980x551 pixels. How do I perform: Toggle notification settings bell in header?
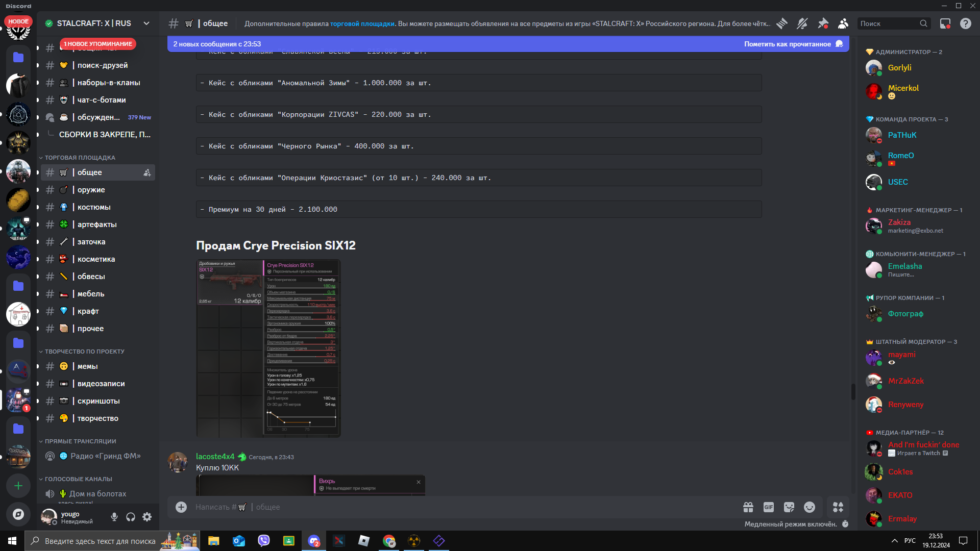(802, 23)
